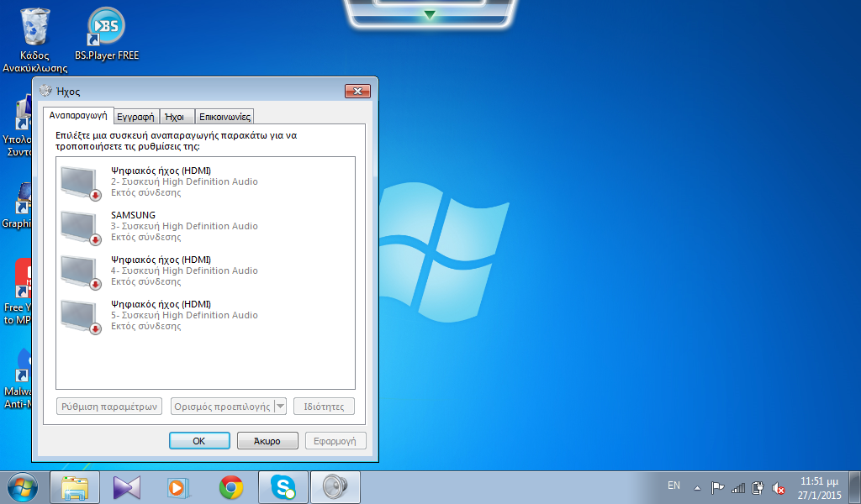Switch to the Ήχοι tab

pos(175,117)
